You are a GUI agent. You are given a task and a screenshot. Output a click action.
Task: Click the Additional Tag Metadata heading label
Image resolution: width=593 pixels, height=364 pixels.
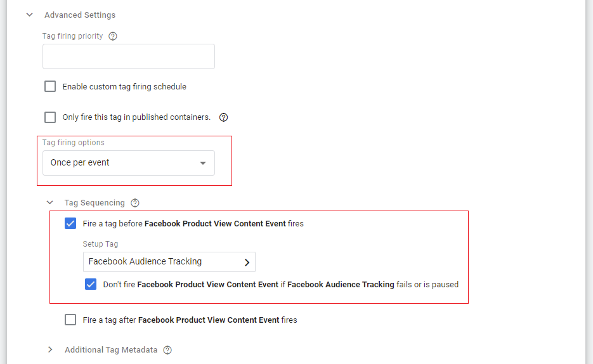[x=111, y=350]
